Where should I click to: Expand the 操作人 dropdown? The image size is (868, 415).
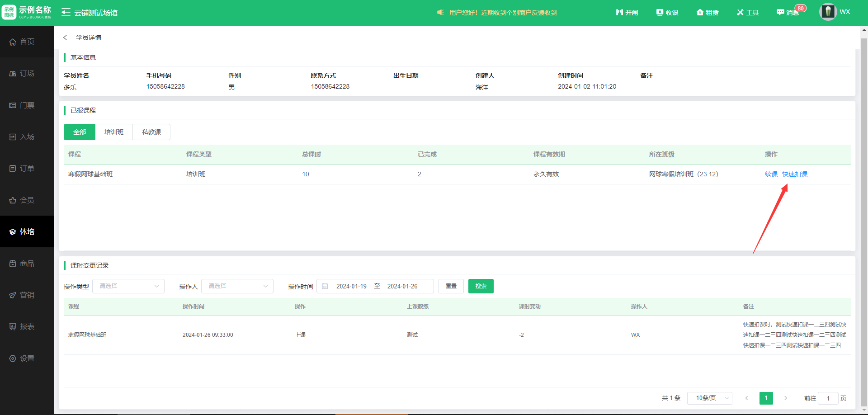[x=237, y=286]
